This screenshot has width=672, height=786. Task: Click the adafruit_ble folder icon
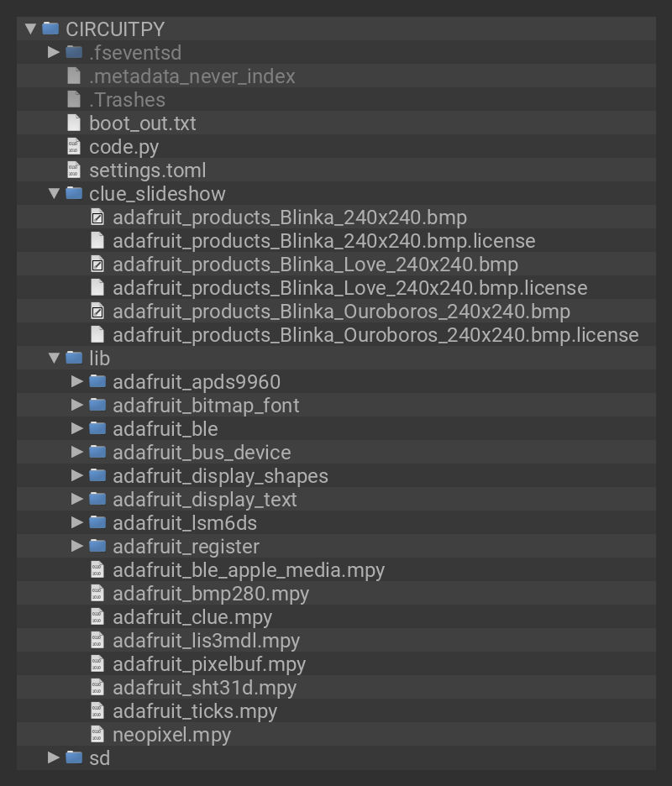coord(97,429)
